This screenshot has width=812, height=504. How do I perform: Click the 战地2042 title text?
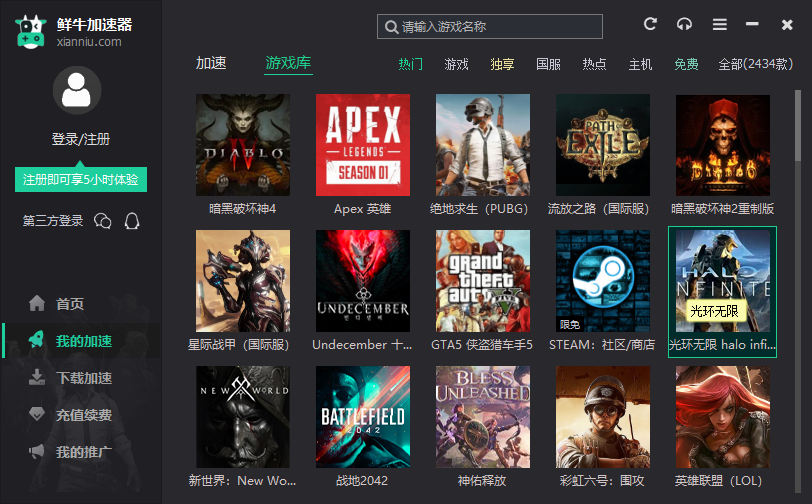(x=362, y=481)
